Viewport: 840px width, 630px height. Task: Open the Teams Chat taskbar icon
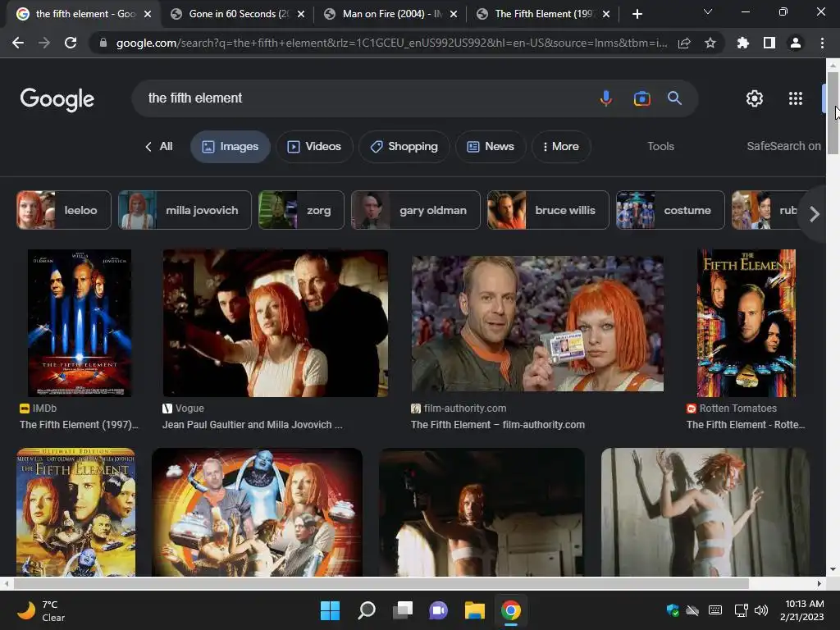click(x=438, y=610)
